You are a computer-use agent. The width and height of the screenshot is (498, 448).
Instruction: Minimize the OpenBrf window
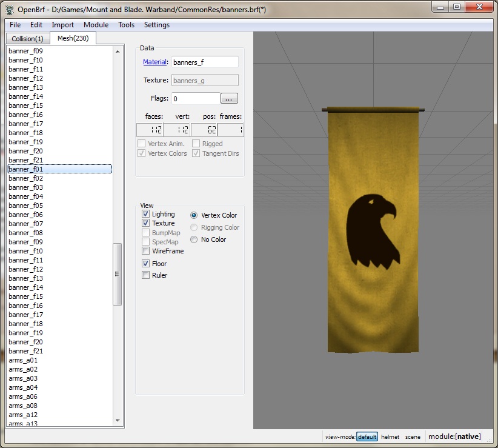coord(440,7)
